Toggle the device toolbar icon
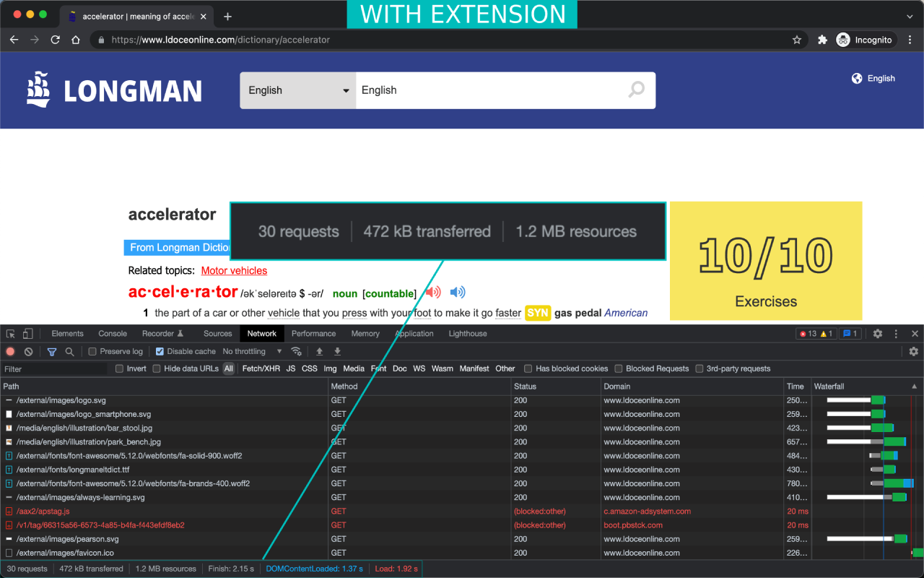924x578 pixels. click(x=27, y=334)
